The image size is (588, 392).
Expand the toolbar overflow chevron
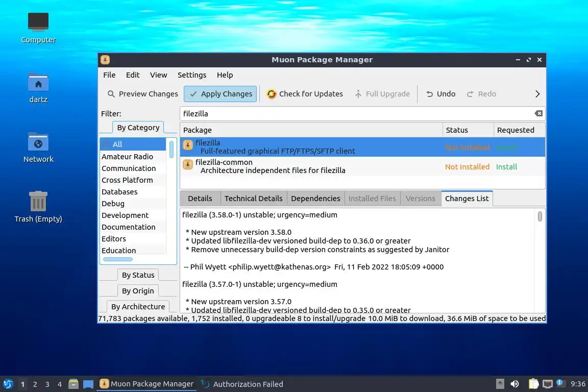tap(537, 94)
